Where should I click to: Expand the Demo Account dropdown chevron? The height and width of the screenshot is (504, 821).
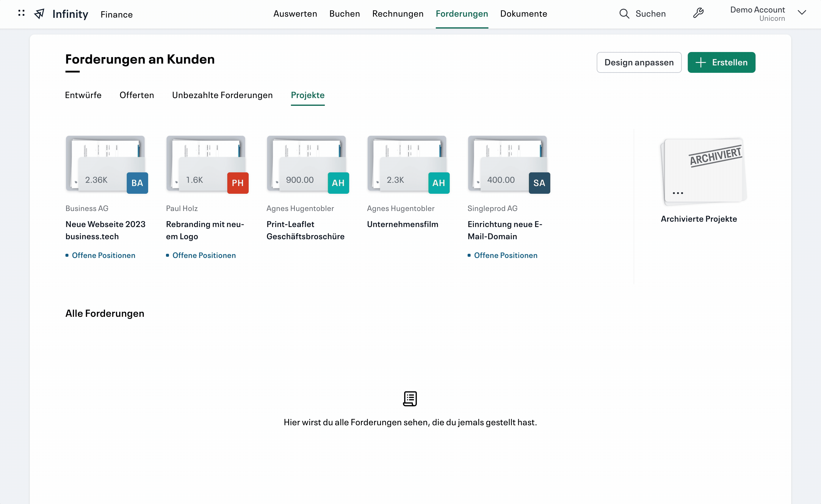[x=802, y=13]
